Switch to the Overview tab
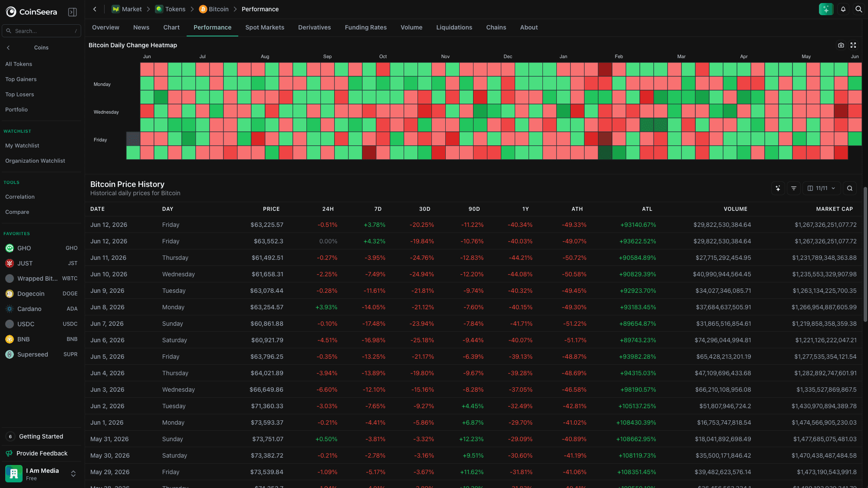Image resolution: width=868 pixels, height=488 pixels. 105,27
